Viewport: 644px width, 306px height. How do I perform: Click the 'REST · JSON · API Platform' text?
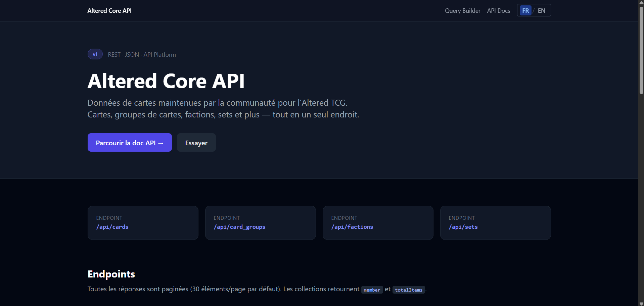coord(142,55)
